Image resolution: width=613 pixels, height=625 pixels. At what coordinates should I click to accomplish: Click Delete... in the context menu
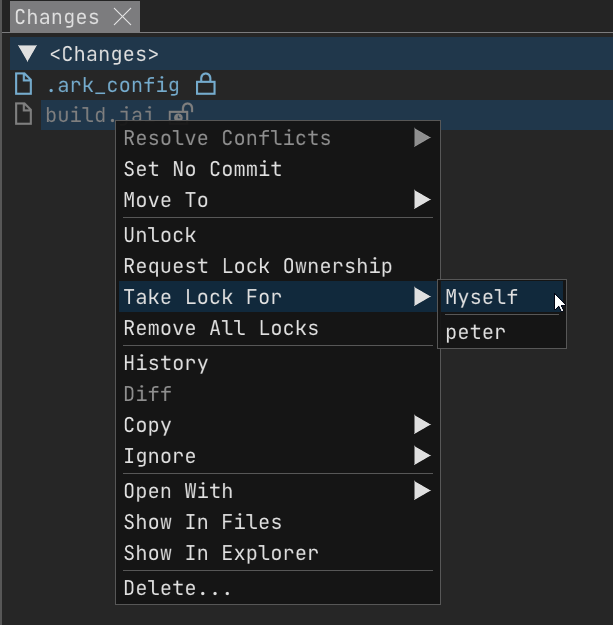point(178,588)
